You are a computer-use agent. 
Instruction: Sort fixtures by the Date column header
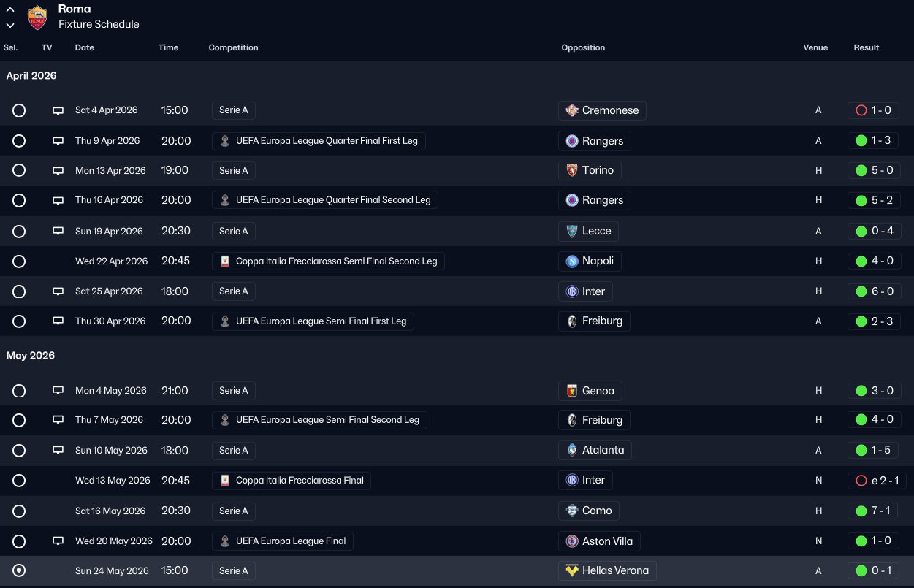tap(85, 47)
